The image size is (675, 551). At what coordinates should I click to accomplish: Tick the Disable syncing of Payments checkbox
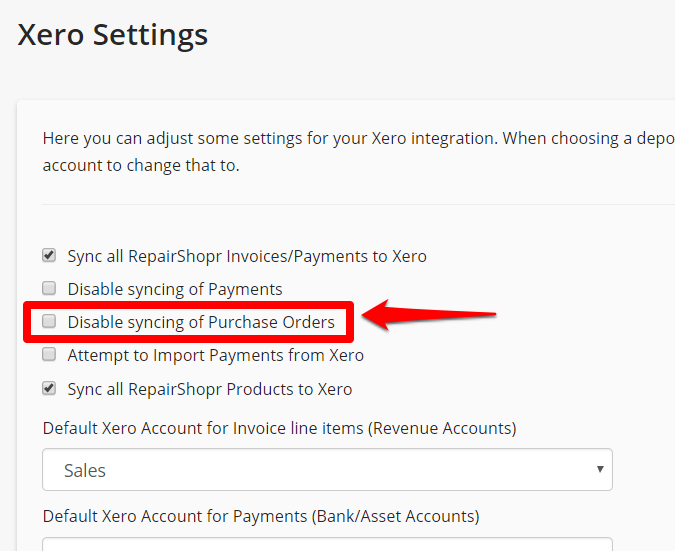click(x=49, y=288)
